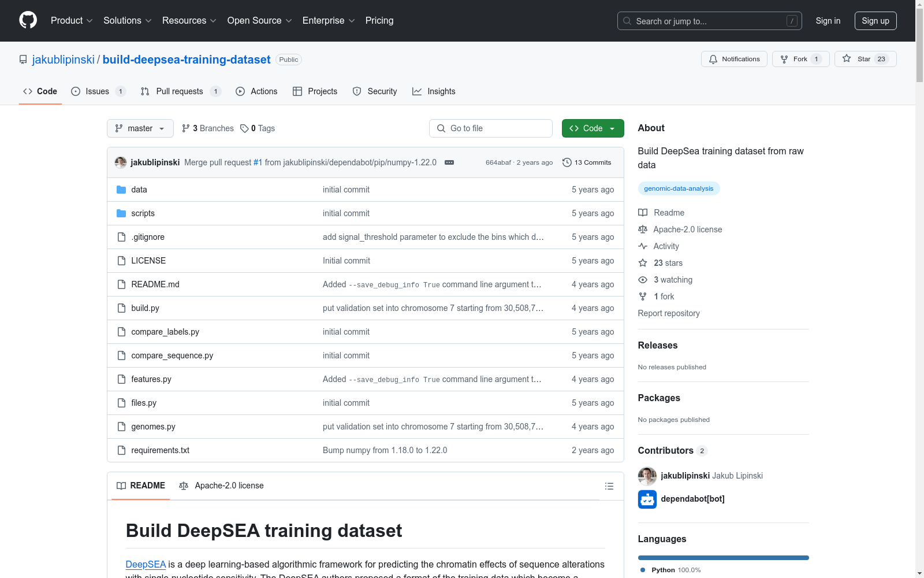This screenshot has height=578, width=924.
Task: Open GitHub home via Octocat logo
Action: click(28, 20)
